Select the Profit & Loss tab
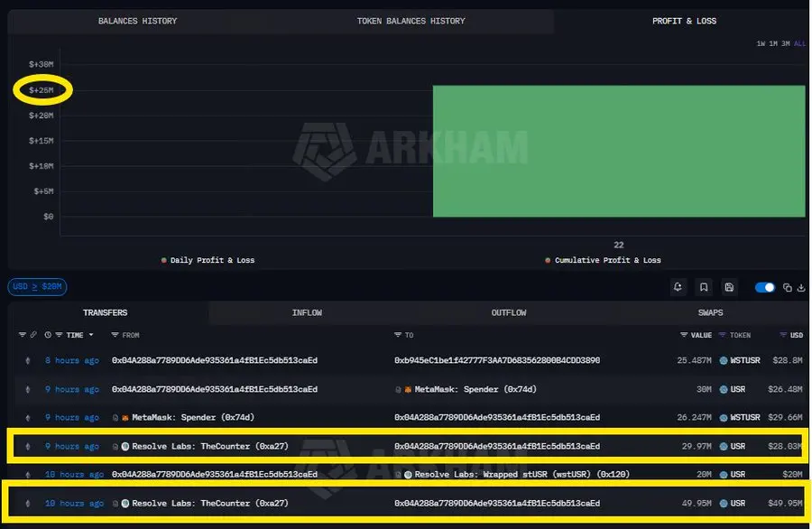Screen dimensions: 812x529 (x=684, y=22)
